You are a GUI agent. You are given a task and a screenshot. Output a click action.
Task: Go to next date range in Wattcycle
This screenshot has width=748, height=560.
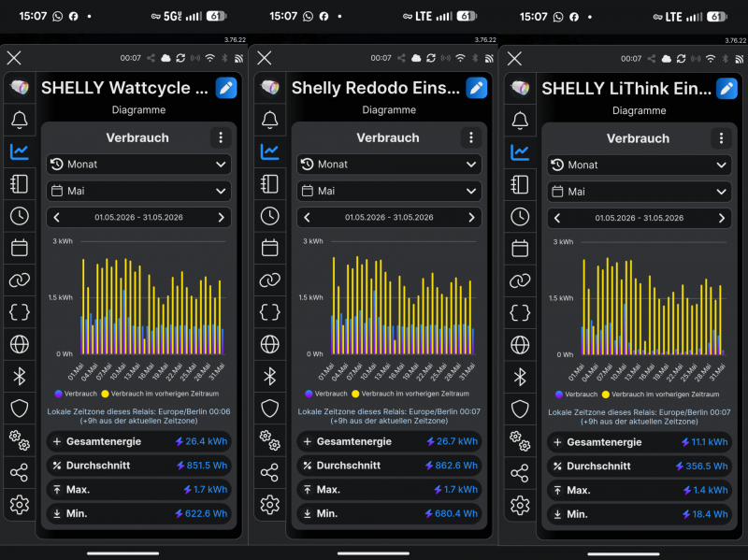[x=221, y=218]
